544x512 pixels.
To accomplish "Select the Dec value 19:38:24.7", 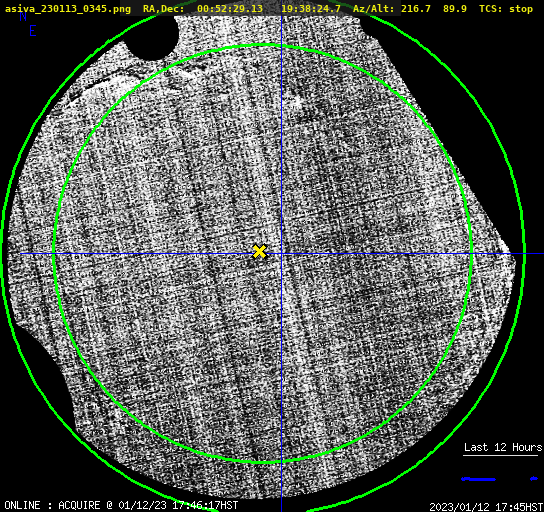I will (311, 9).
